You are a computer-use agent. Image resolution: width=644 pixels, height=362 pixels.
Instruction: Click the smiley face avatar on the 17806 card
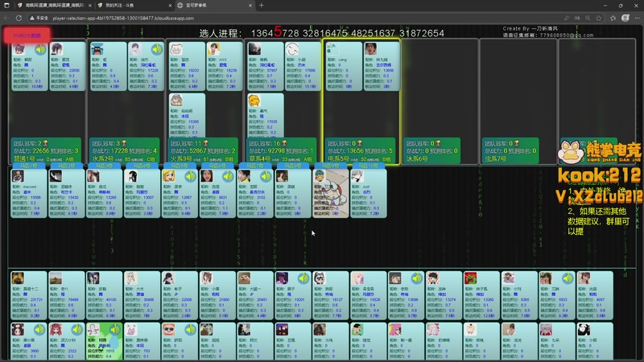(x=292, y=49)
